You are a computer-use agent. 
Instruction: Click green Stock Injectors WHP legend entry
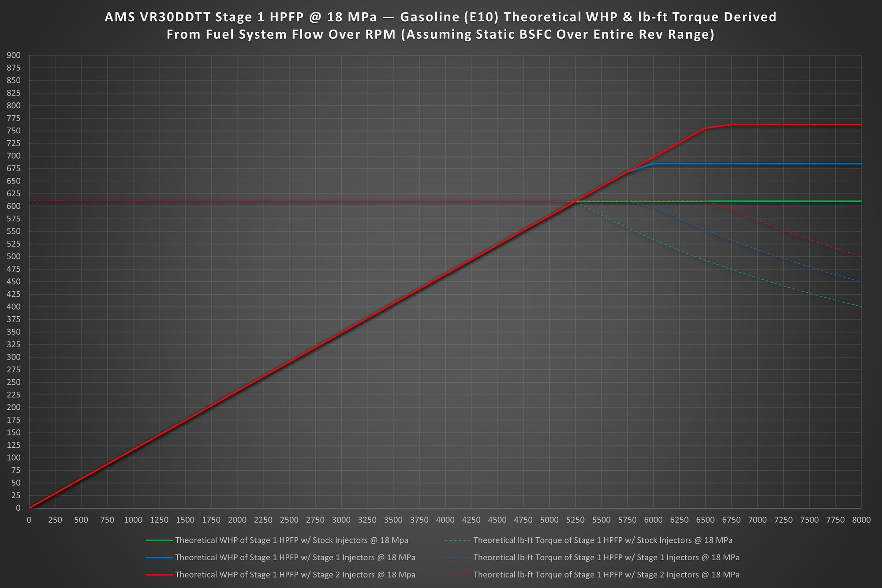(291, 540)
